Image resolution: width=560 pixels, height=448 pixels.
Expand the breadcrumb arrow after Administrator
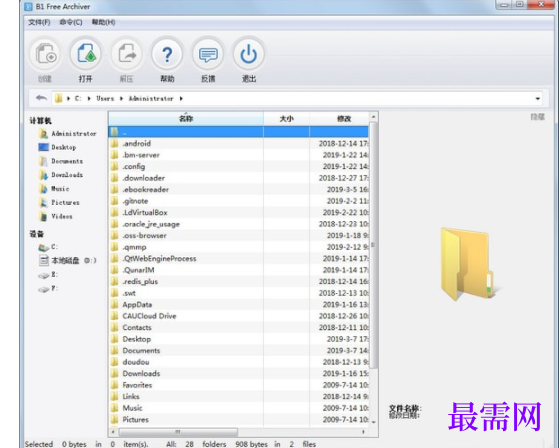[181, 99]
